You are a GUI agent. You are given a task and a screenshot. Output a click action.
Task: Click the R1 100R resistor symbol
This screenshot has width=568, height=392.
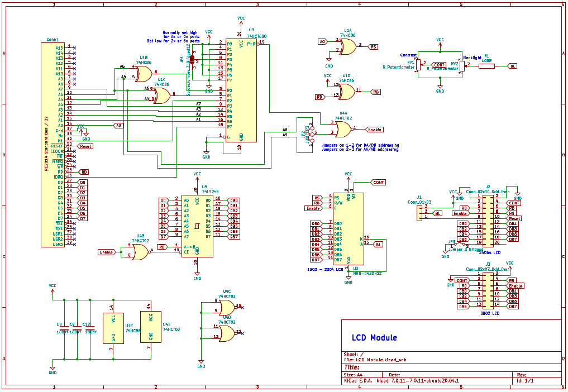[487, 66]
